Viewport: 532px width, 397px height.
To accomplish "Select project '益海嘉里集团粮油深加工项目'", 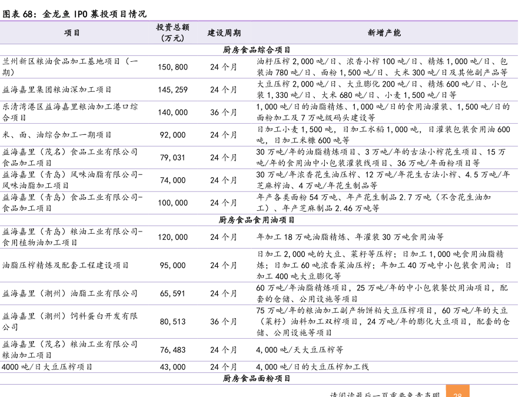I will (x=56, y=90).
